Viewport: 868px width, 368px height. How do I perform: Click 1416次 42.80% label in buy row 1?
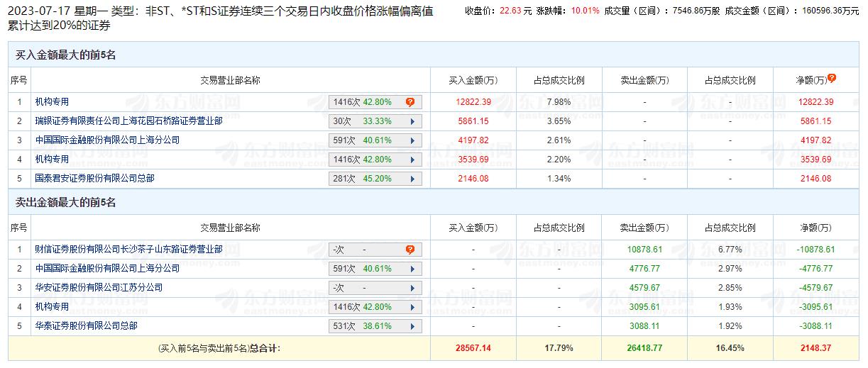tap(362, 102)
